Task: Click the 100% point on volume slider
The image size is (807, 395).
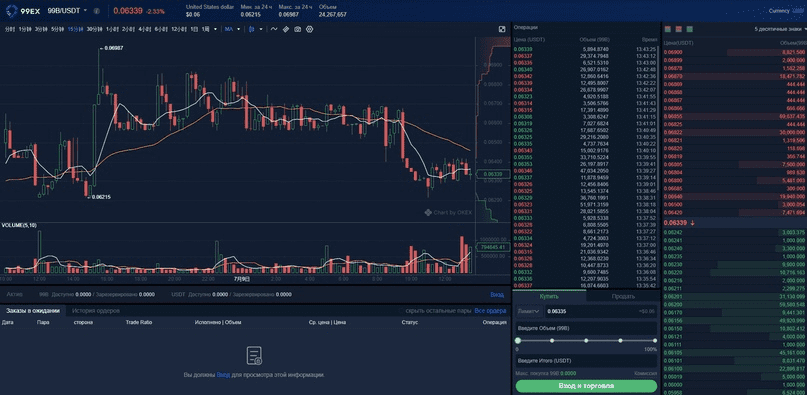Action: point(655,340)
